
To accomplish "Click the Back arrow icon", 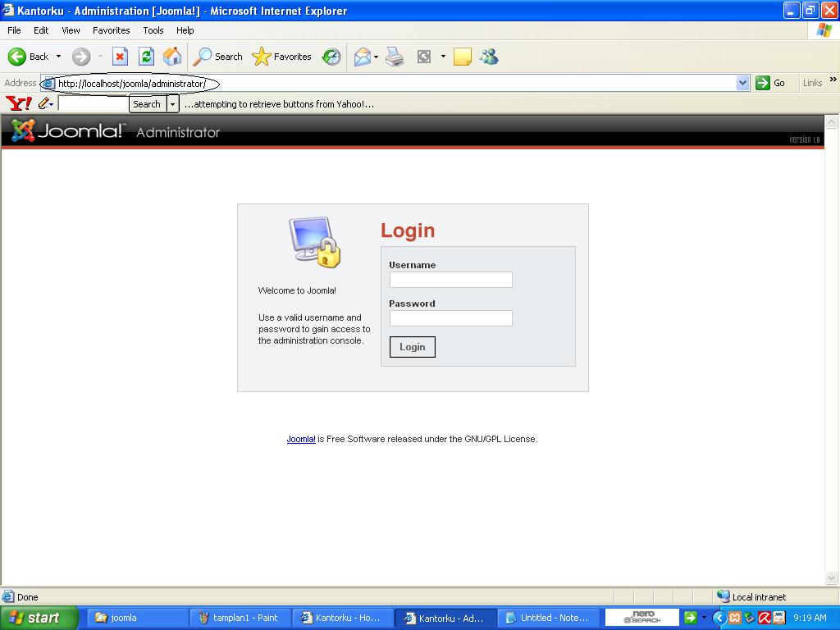I will [x=16, y=57].
